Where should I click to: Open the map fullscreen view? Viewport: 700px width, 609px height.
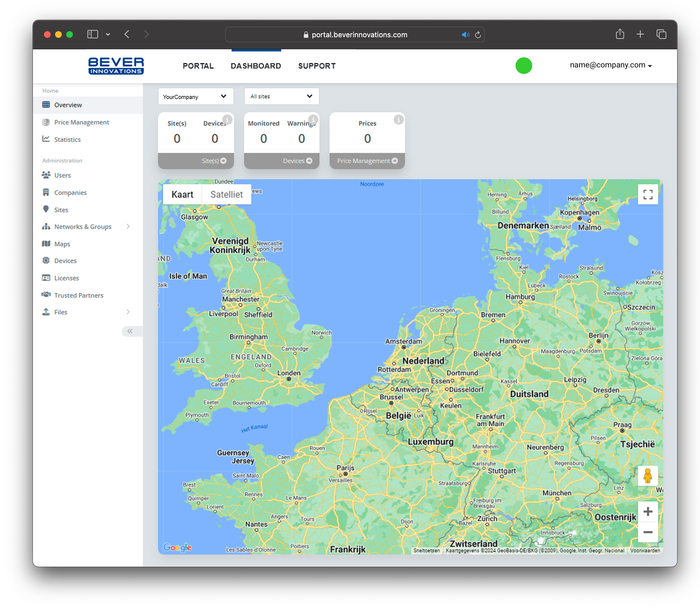[647, 194]
